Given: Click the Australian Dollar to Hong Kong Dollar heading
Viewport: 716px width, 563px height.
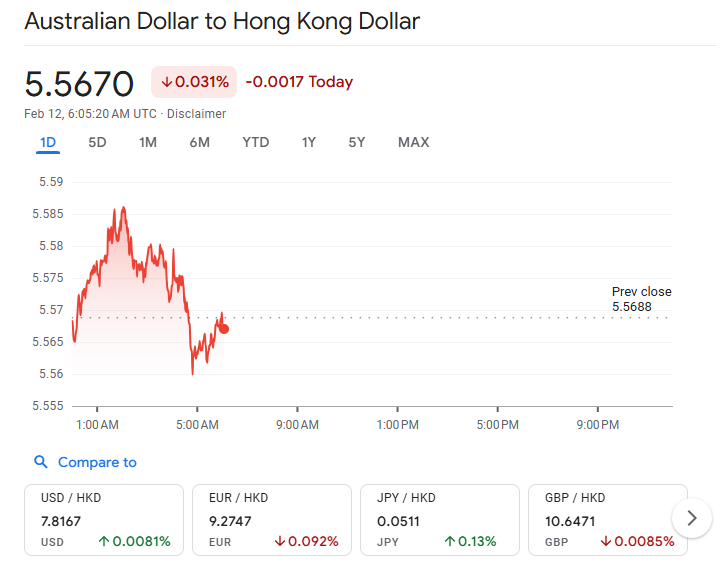Looking at the screenshot, I should tap(222, 21).
